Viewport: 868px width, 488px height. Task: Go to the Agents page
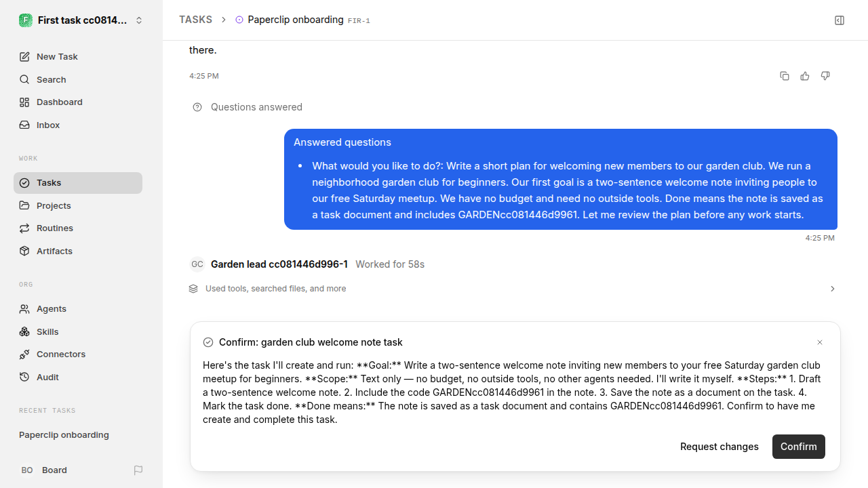[78, 308]
